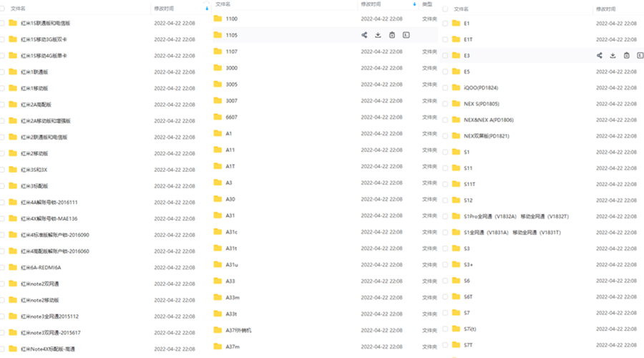The image size is (644, 358).
Task: Tick the checkbox for folder E5
Action: [x=445, y=72]
